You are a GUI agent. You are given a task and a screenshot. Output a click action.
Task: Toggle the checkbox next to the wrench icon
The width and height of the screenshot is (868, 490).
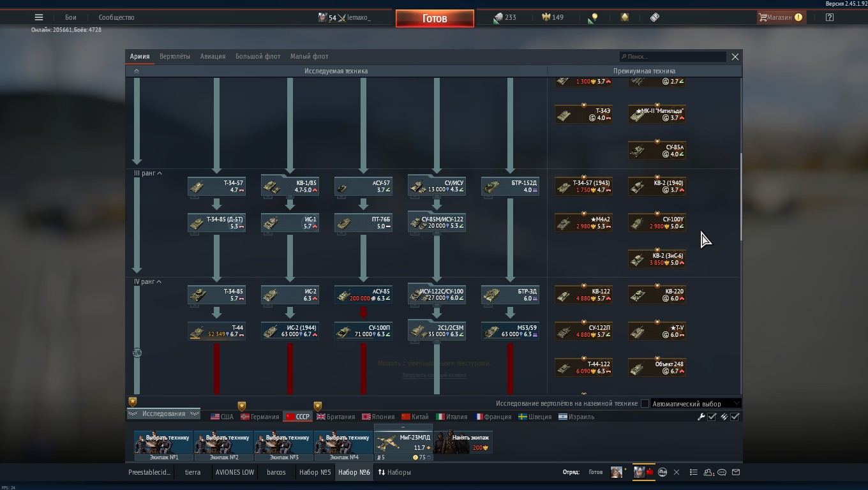(712, 417)
